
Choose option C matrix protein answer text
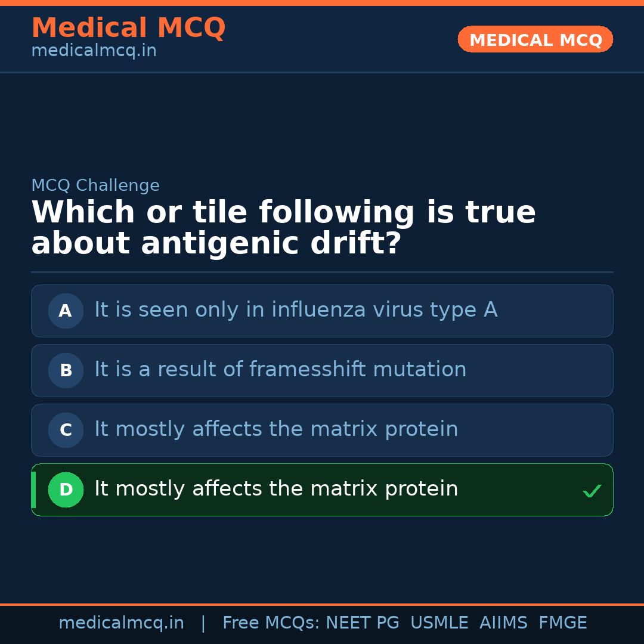[276, 429]
